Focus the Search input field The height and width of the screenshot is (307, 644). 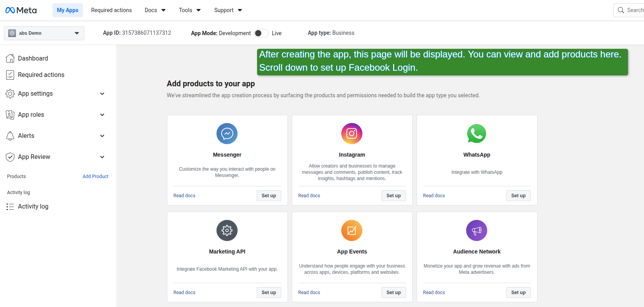coord(634,10)
